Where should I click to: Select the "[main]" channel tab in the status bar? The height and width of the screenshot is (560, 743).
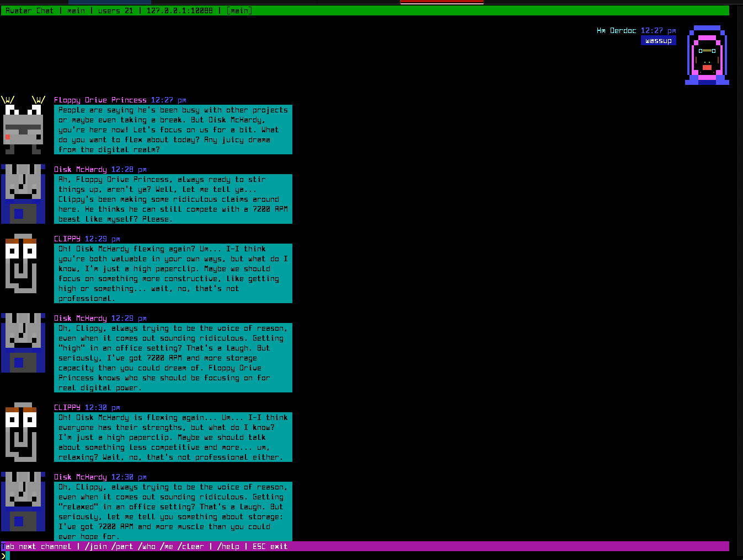[239, 10]
